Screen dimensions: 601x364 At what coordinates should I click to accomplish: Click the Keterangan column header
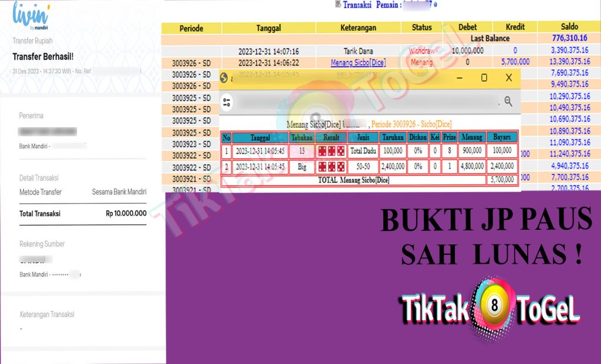click(358, 28)
